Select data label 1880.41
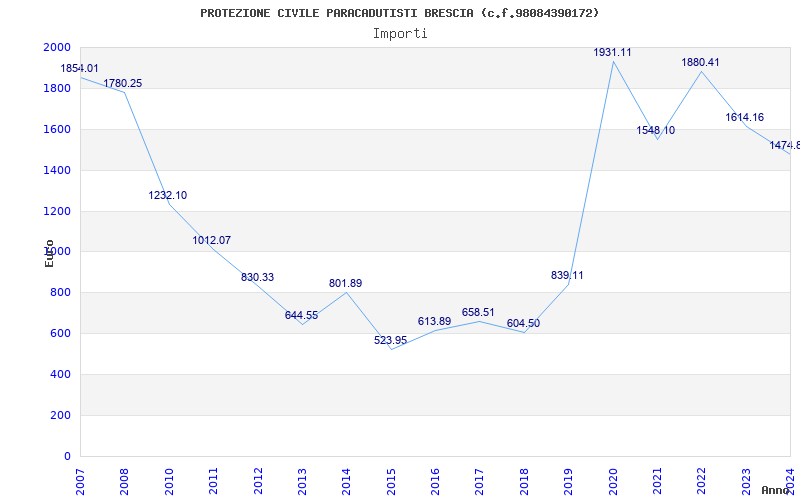 (701, 62)
